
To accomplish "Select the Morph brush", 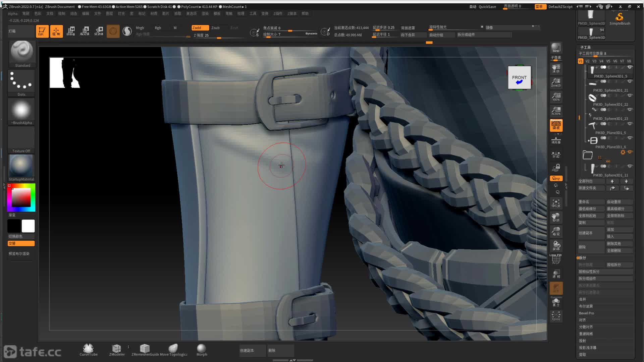I will [x=202, y=350].
